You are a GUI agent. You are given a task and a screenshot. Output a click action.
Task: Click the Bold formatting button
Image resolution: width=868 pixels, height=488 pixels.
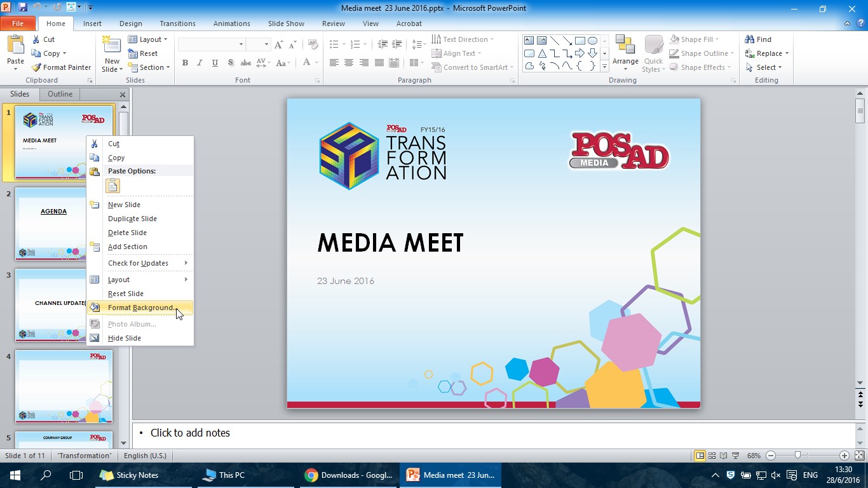[x=185, y=63]
